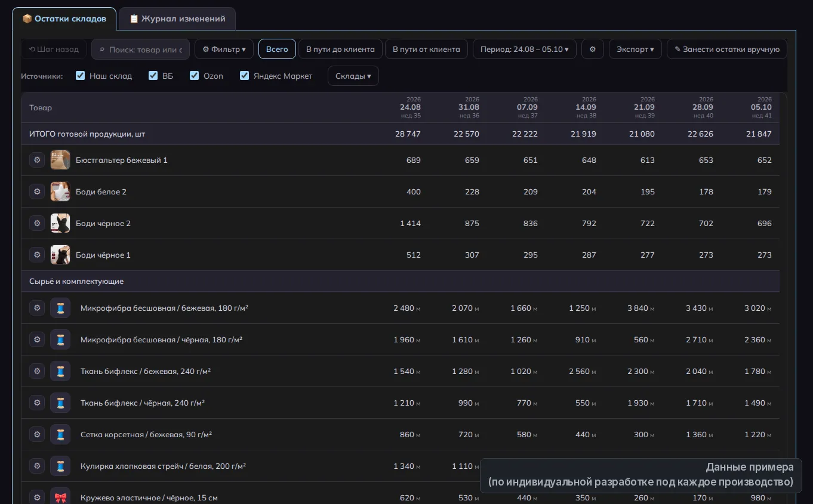Click value 1 414 for Боди чёрное 2
Viewport: 813px width, 504px height.
pos(410,223)
